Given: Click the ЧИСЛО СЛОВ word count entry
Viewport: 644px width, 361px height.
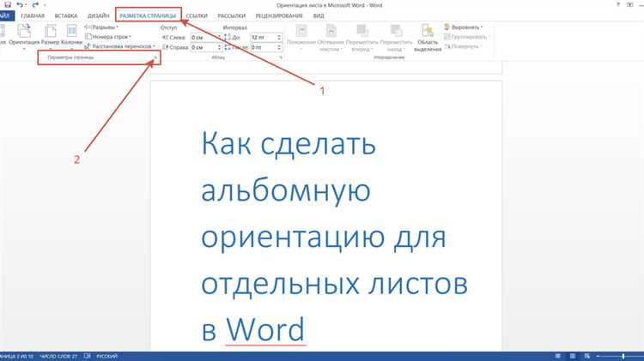Looking at the screenshot, I should click(x=58, y=357).
